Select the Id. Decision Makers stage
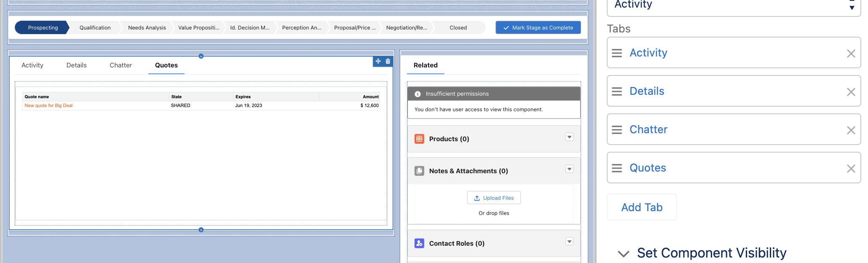The height and width of the screenshot is (263, 868). 250,28
